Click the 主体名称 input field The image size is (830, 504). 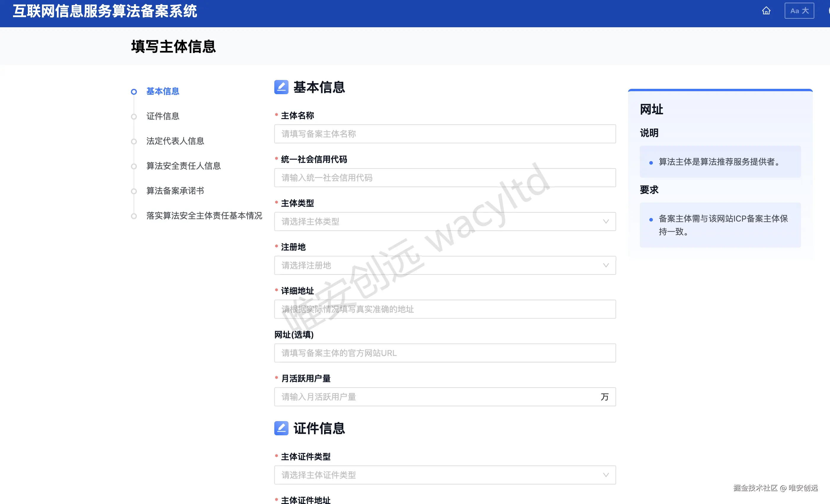pos(445,134)
